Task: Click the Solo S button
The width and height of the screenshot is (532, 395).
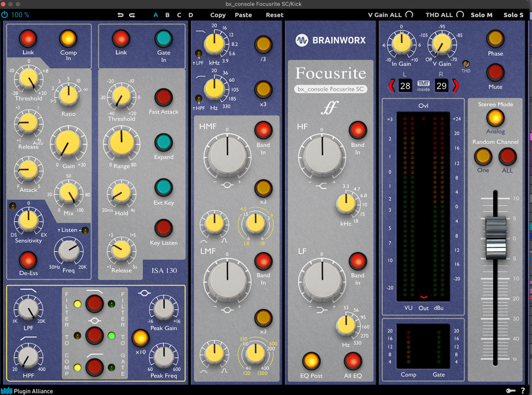Action: [513, 15]
